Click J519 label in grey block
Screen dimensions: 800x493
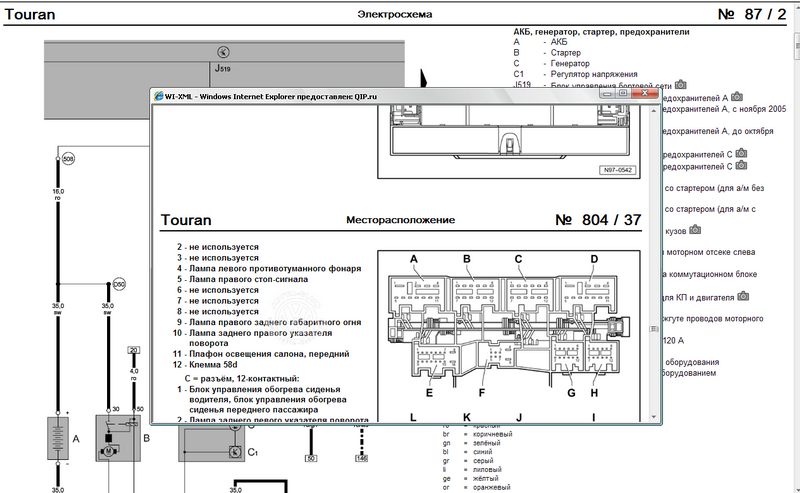[222, 68]
